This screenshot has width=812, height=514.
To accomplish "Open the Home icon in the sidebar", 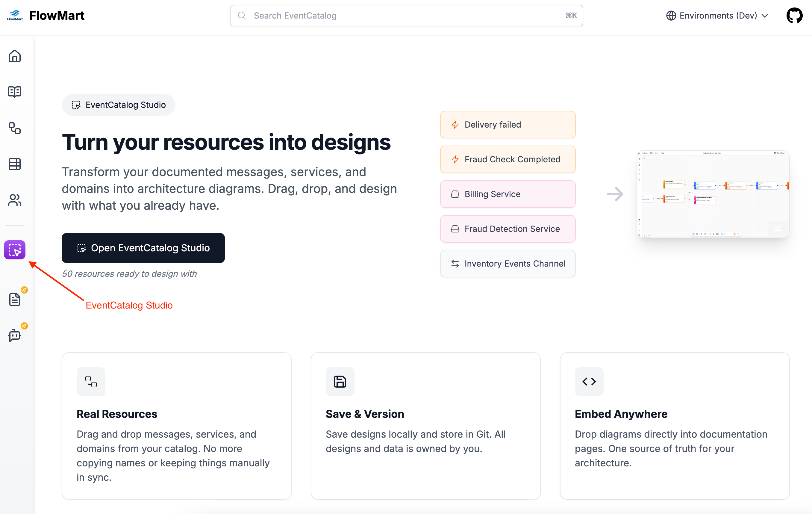I will pyautogui.click(x=14, y=56).
